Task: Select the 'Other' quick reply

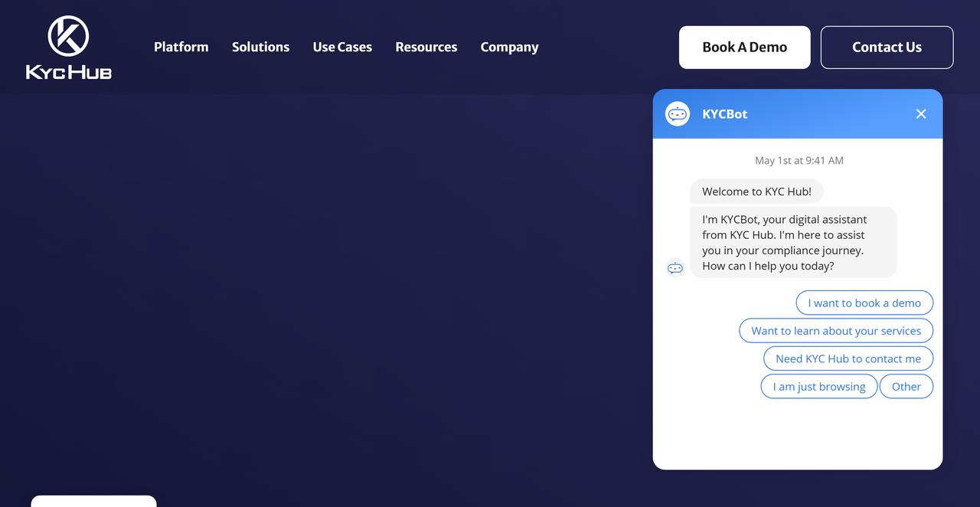Action: (x=906, y=387)
